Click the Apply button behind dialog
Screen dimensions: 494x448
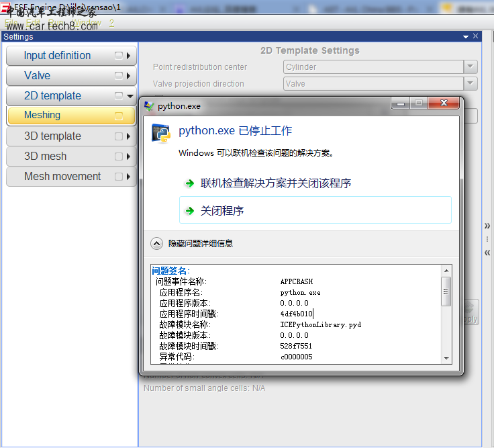(471, 312)
